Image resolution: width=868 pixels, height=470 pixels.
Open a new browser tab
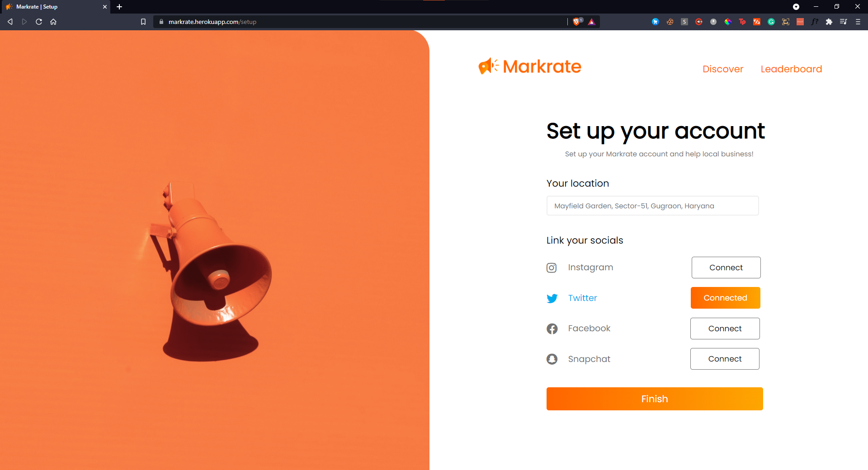[119, 7]
